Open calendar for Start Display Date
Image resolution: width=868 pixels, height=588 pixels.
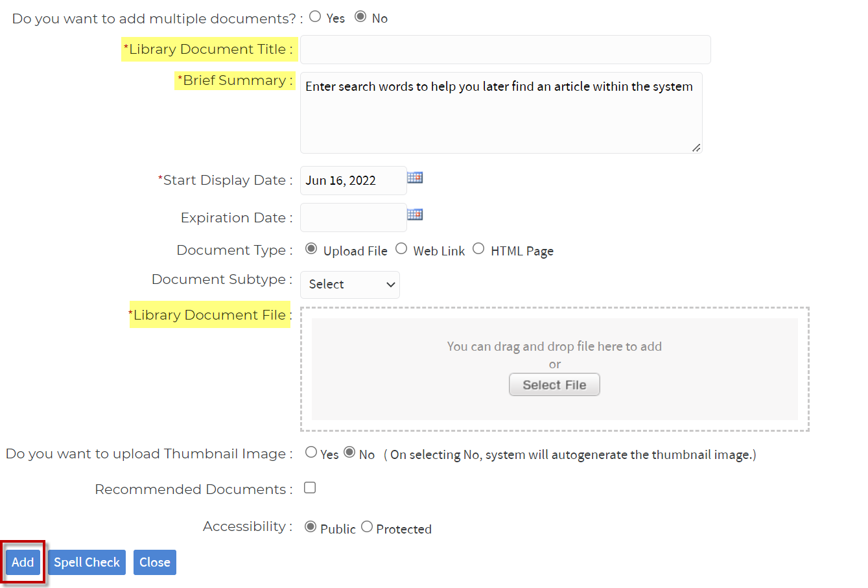point(415,177)
